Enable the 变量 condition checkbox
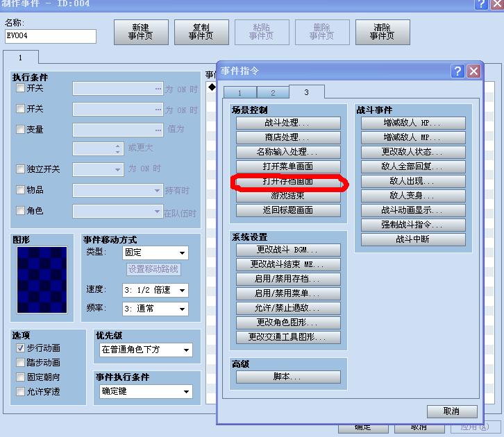The height and width of the screenshot is (437, 504). pyautogui.click(x=20, y=129)
